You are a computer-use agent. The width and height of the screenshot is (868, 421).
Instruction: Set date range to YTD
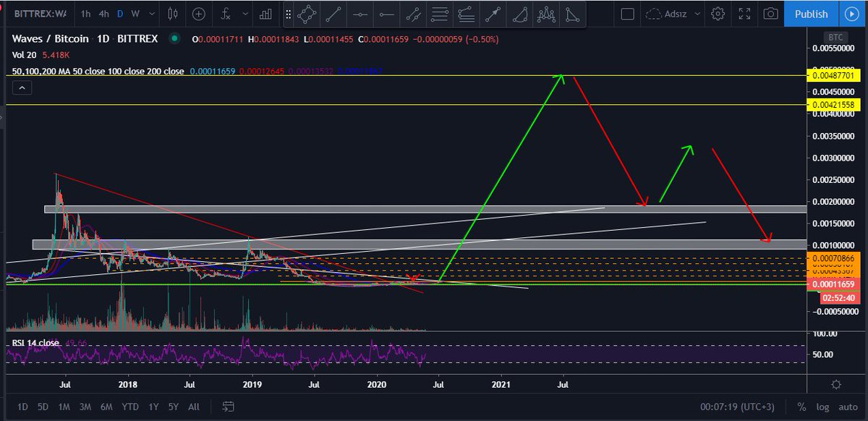coord(130,407)
